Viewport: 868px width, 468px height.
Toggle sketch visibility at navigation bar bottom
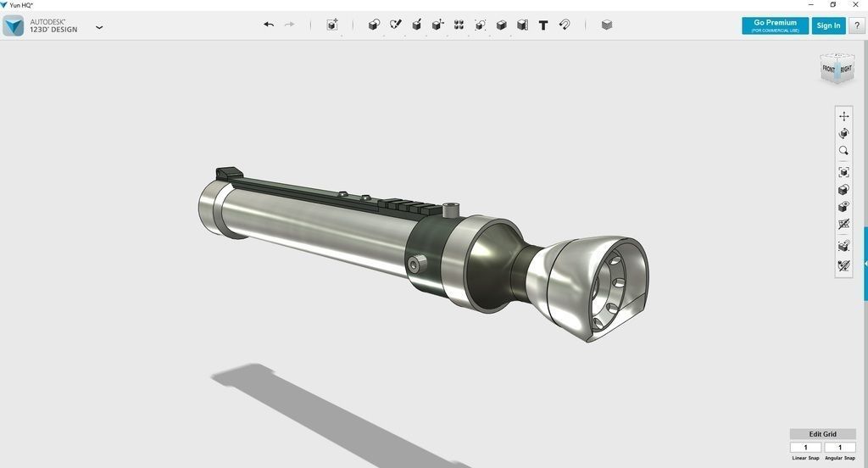click(x=843, y=266)
